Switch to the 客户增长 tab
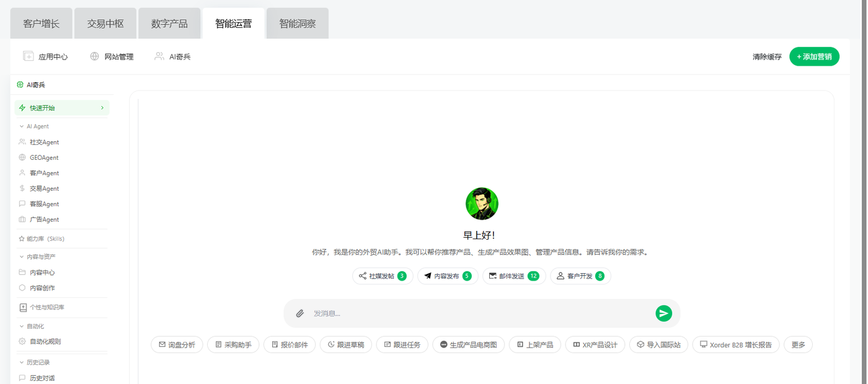Screen dimensions: 868x384 (42, 24)
